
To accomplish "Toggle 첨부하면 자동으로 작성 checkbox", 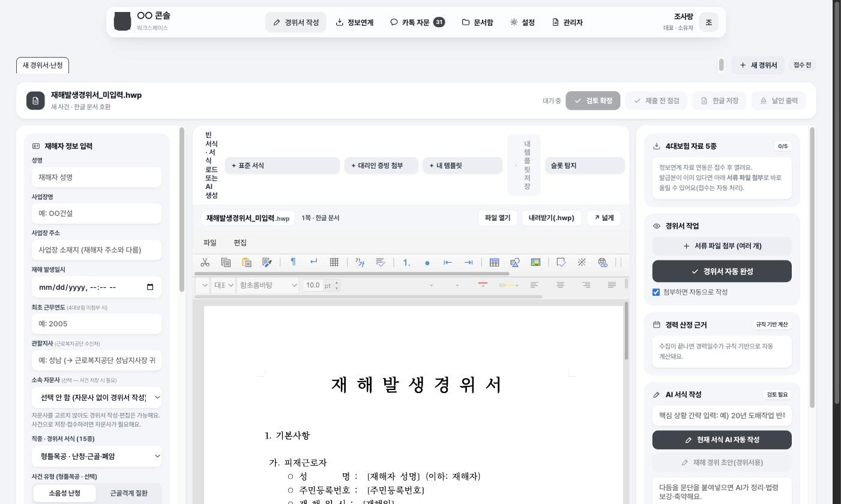I will tap(656, 292).
